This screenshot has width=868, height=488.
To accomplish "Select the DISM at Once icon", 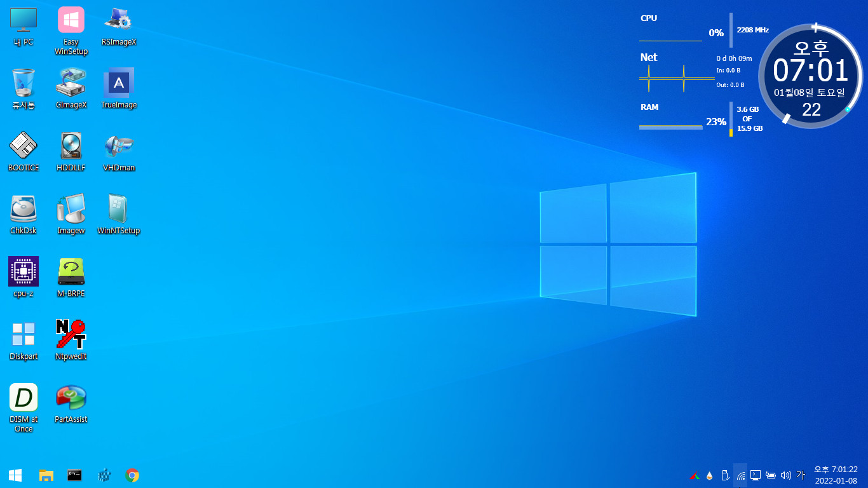I will (24, 408).
